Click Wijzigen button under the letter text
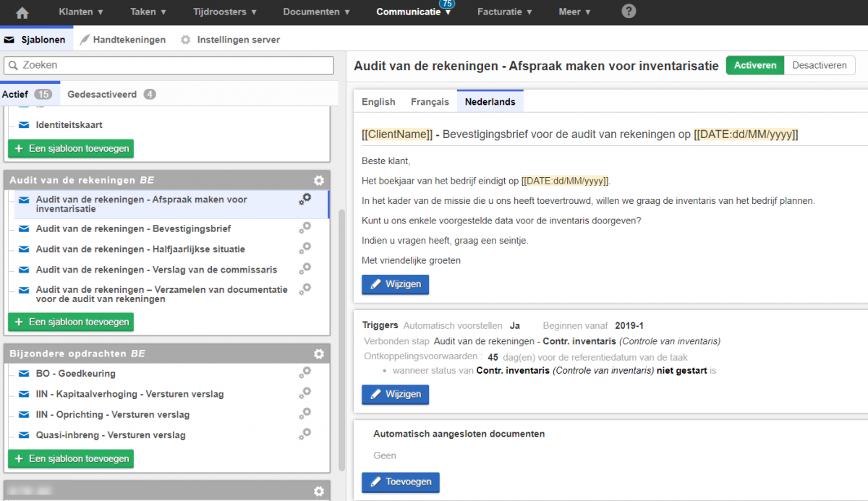The image size is (868, 501). pyautogui.click(x=396, y=284)
